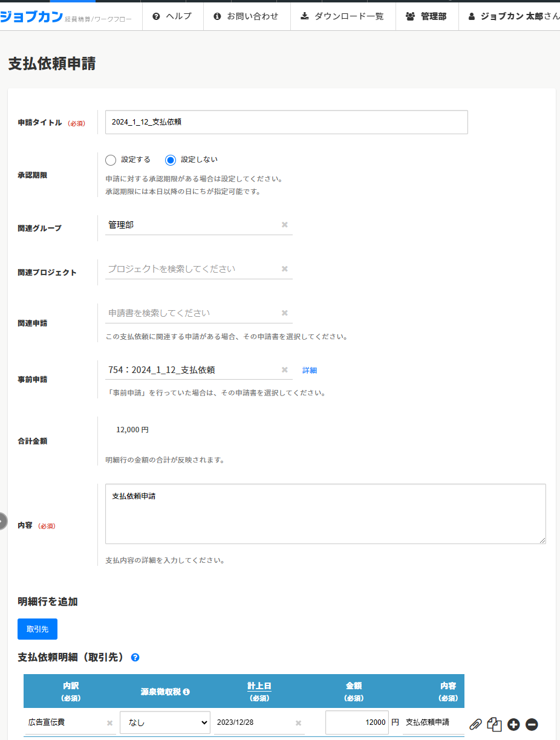The image size is (560, 740).
Task: Open the ヘルプ menu
Action: pyautogui.click(x=172, y=16)
